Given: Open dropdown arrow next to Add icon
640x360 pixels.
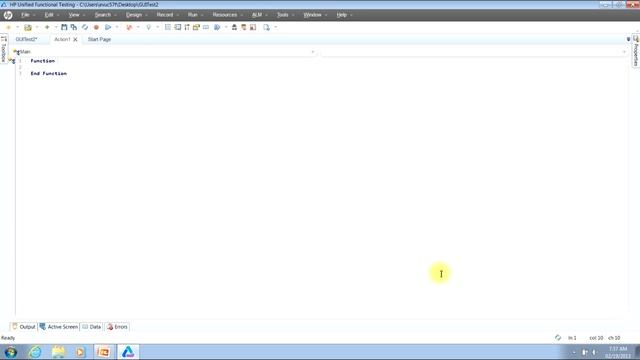Looking at the screenshot, I should (56, 27).
